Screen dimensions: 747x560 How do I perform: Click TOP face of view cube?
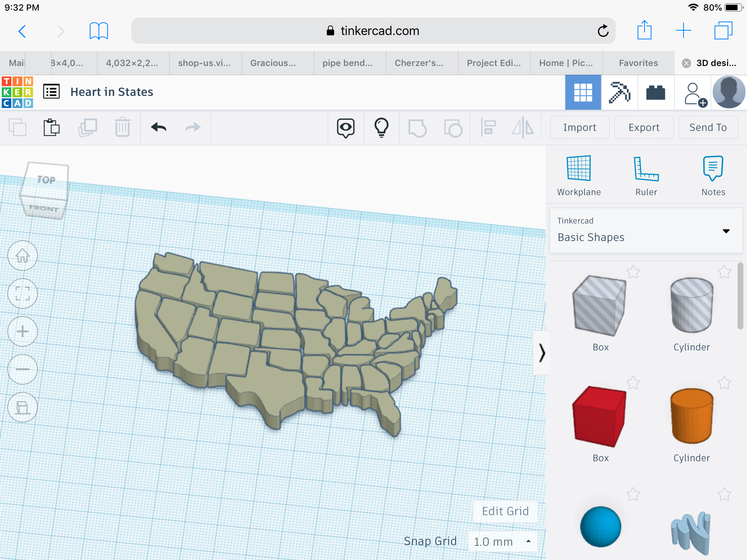click(x=46, y=180)
